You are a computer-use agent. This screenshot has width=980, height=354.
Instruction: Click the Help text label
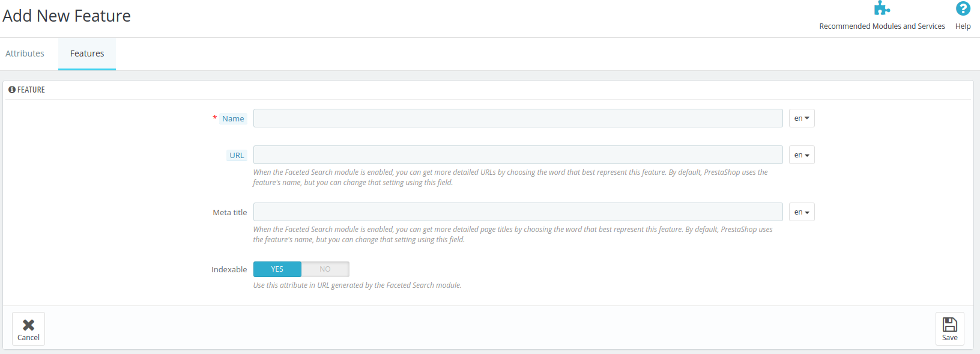pyautogui.click(x=963, y=26)
